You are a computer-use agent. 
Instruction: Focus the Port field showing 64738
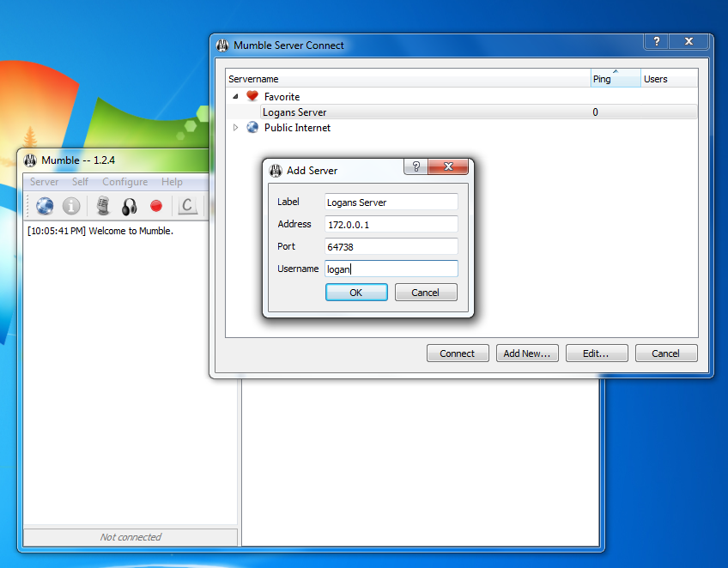(391, 246)
